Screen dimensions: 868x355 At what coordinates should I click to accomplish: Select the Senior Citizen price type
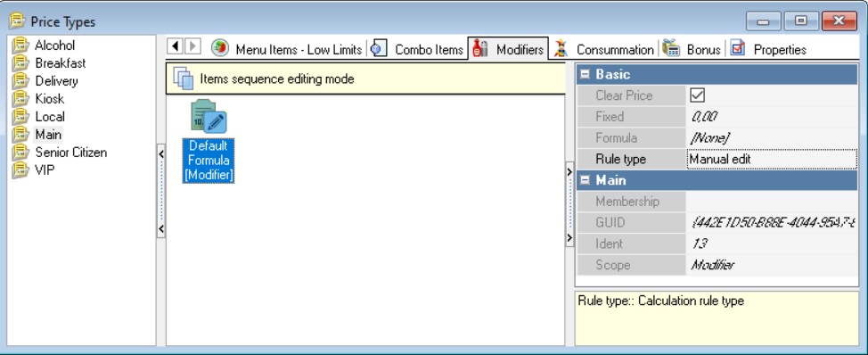coord(71,152)
